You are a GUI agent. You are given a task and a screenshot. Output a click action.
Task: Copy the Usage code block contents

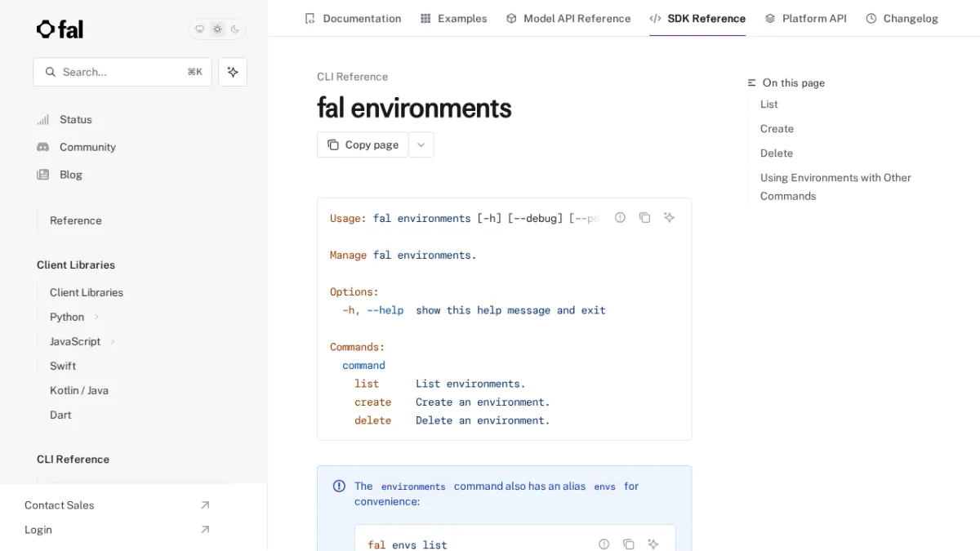pyautogui.click(x=644, y=217)
